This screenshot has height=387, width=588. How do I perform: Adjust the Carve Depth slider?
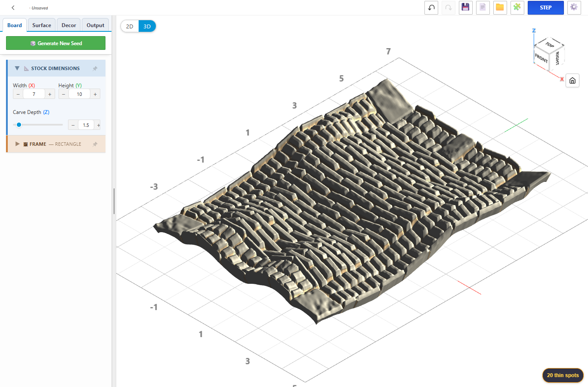click(38, 125)
